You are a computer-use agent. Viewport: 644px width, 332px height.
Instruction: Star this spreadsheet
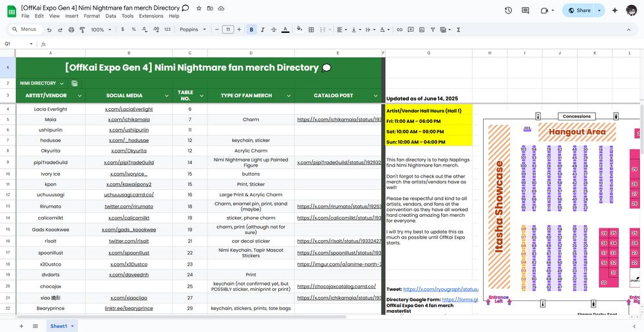pyautogui.click(x=199, y=8)
